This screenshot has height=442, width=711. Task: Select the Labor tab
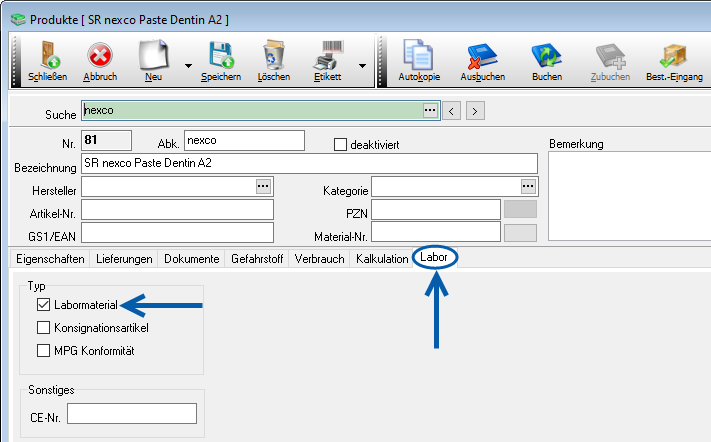(434, 257)
